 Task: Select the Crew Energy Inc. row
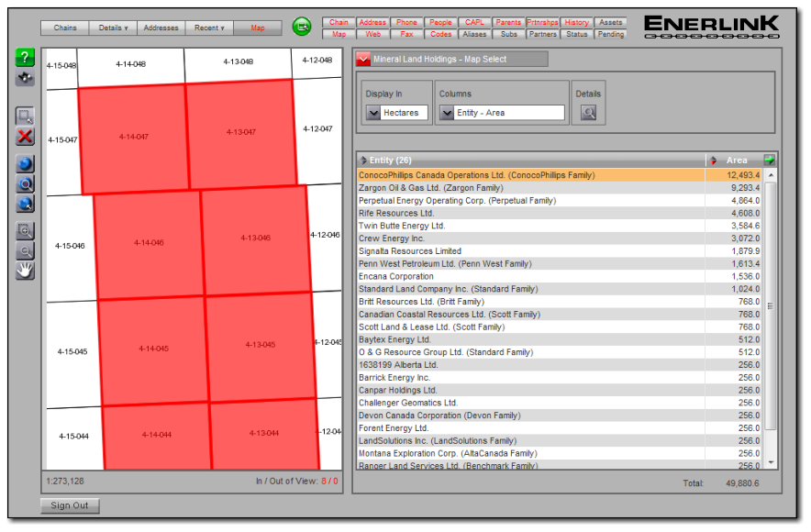click(560, 238)
